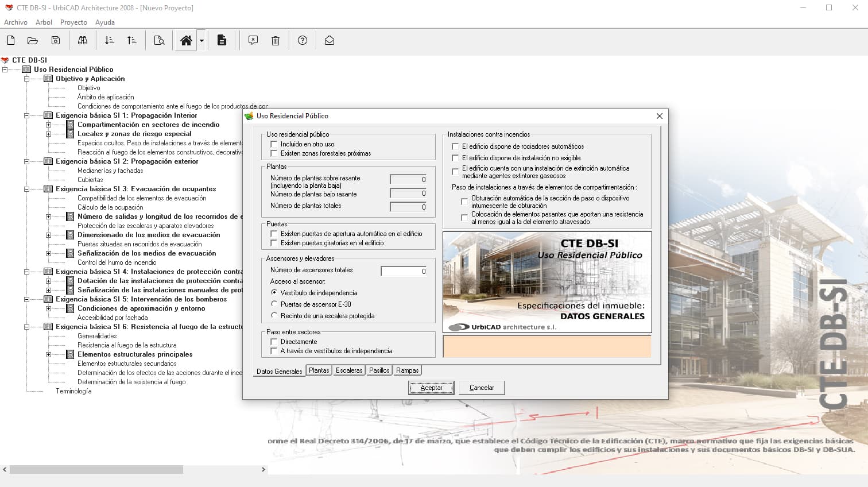Click the UrbiCAD app icon in title bar
The image size is (868, 487).
pyautogui.click(x=9, y=7)
